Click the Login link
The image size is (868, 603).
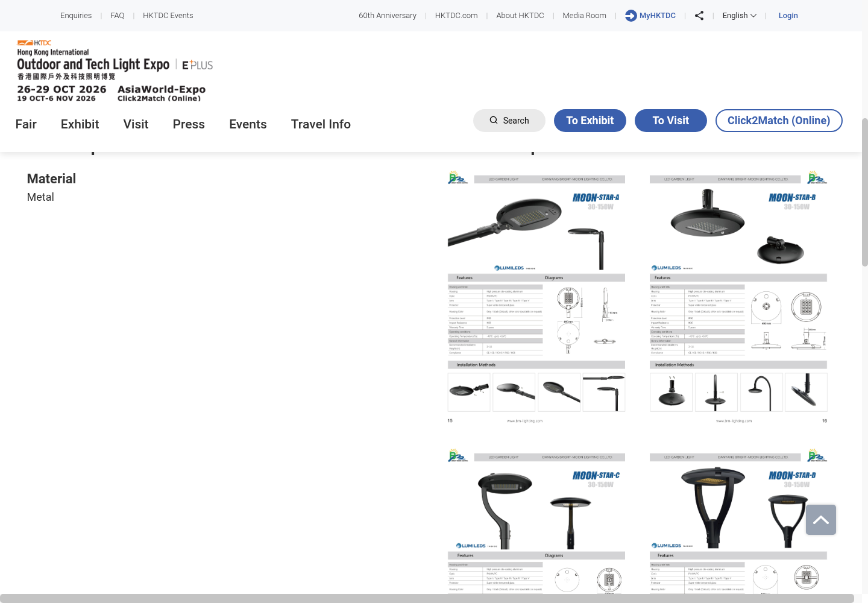click(788, 16)
